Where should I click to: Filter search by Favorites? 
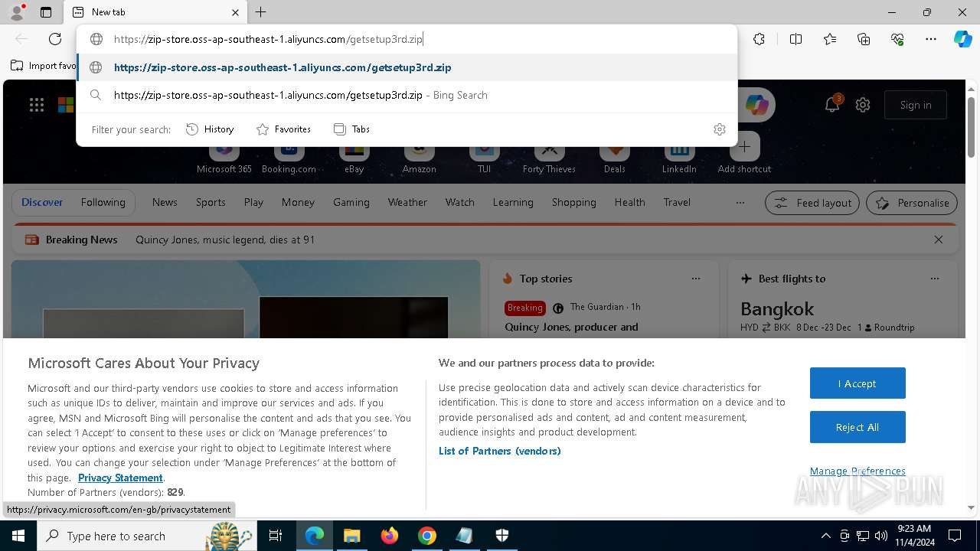[283, 129]
